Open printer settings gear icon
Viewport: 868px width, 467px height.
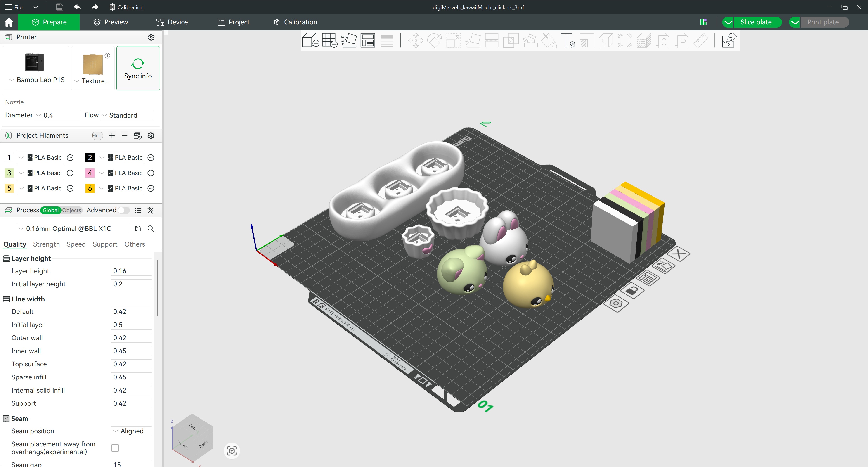pos(151,37)
